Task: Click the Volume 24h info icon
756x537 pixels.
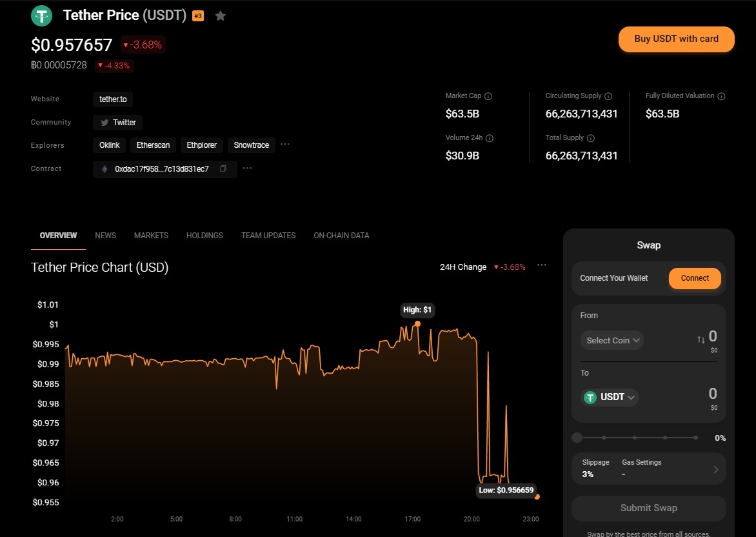Action: point(490,138)
